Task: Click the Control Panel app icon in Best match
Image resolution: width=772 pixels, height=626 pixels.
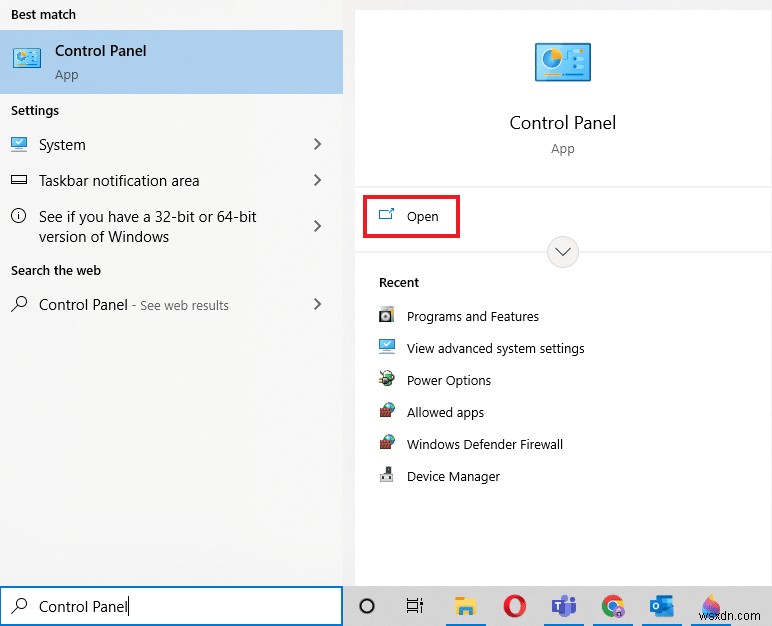Action: point(27,59)
